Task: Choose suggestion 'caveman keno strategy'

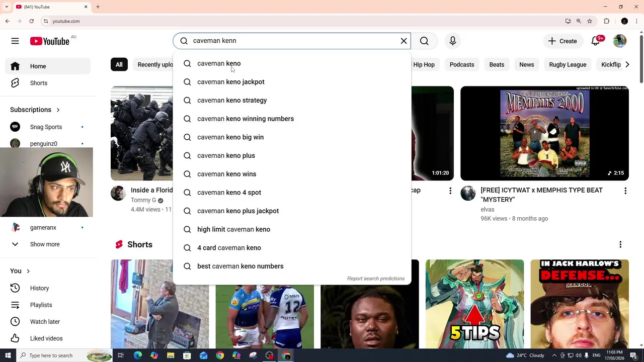Action: pyautogui.click(x=292, y=100)
